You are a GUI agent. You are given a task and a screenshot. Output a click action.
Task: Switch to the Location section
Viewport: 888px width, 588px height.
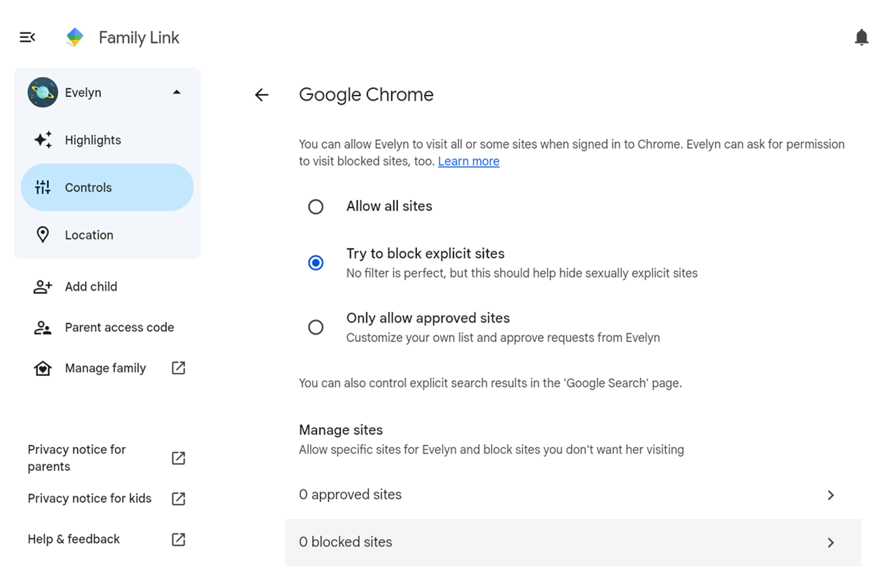click(89, 235)
